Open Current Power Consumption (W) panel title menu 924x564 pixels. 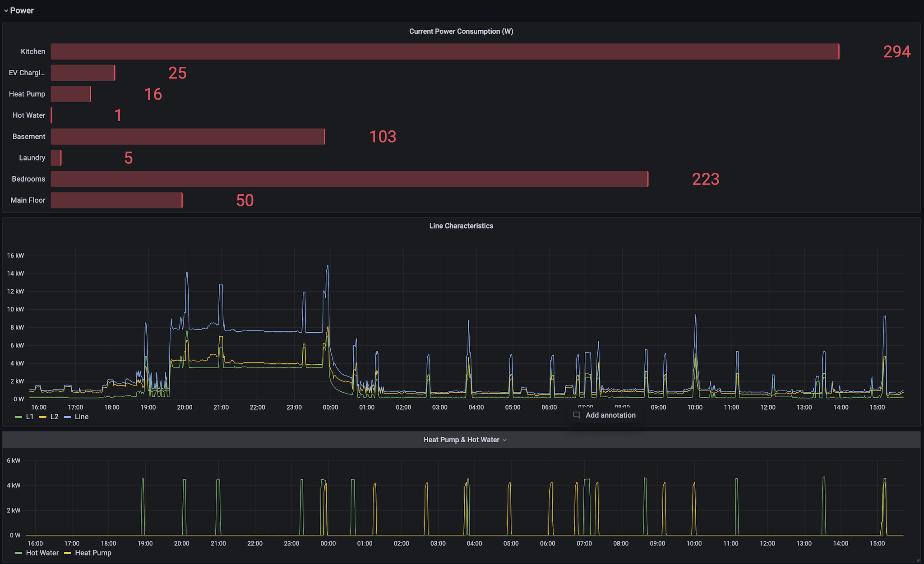coord(461,32)
